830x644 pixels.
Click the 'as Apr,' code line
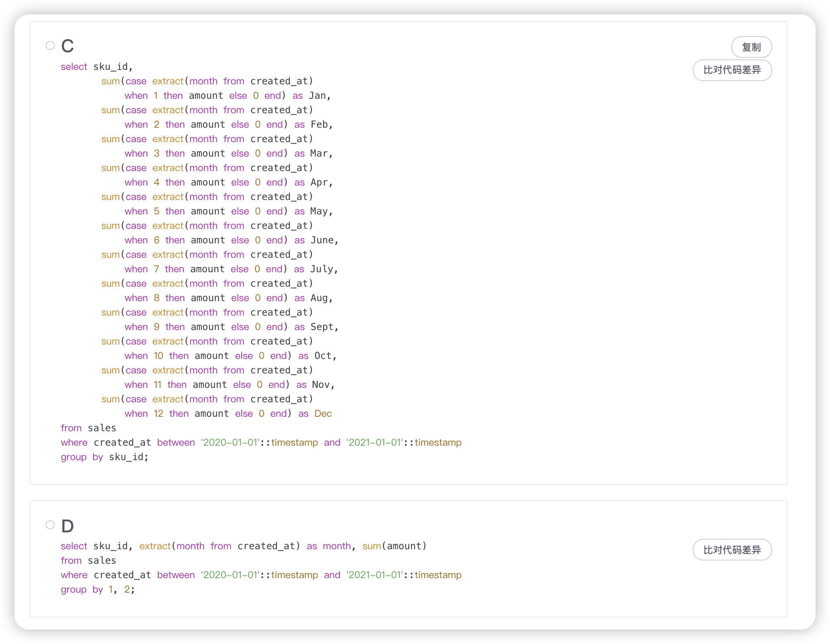click(x=229, y=182)
